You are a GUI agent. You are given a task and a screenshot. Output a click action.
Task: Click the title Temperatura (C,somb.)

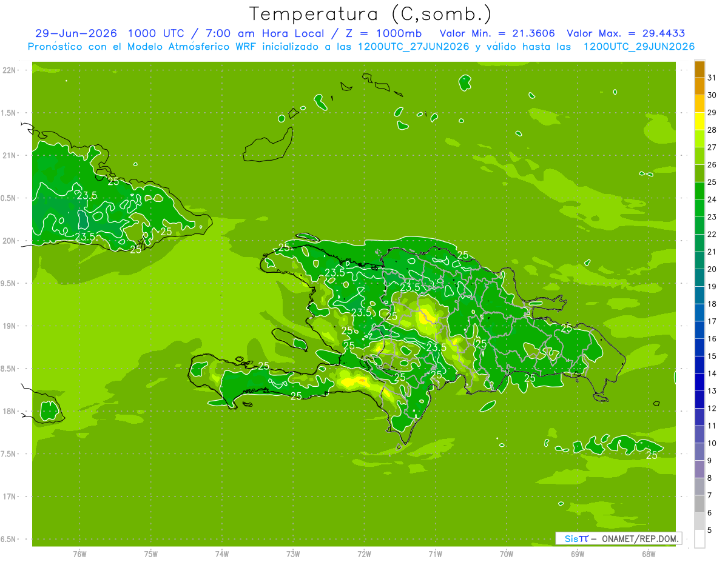pyautogui.click(x=370, y=14)
